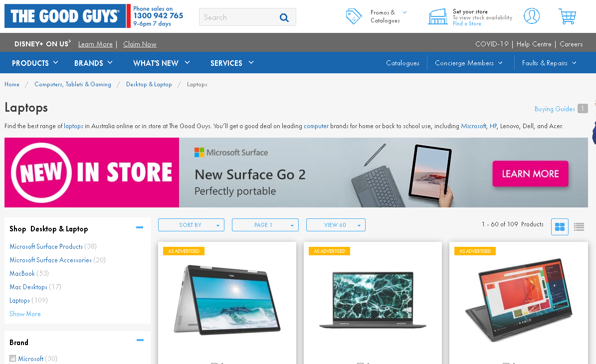Tick the Microsoft brand checkbox

coord(12,359)
